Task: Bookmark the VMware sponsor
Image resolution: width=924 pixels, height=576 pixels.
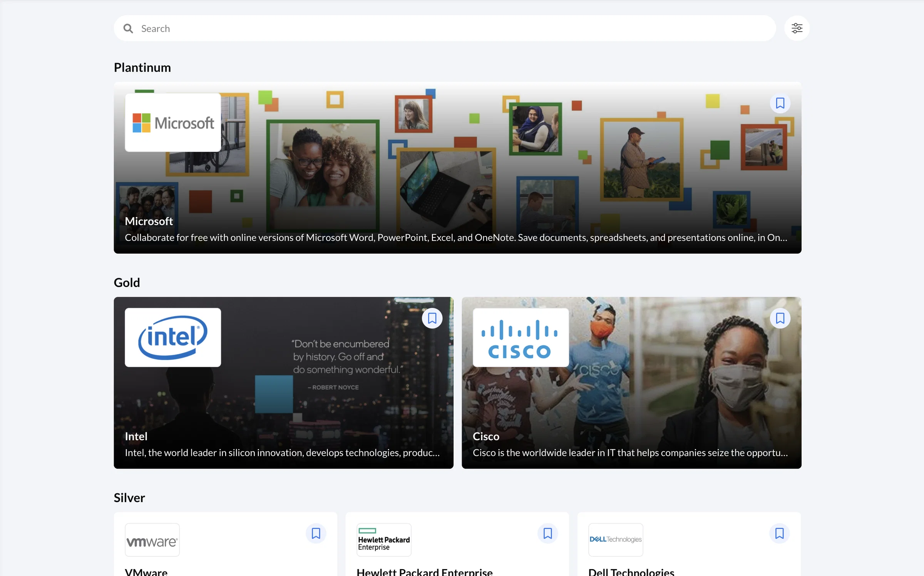Action: coord(316,533)
